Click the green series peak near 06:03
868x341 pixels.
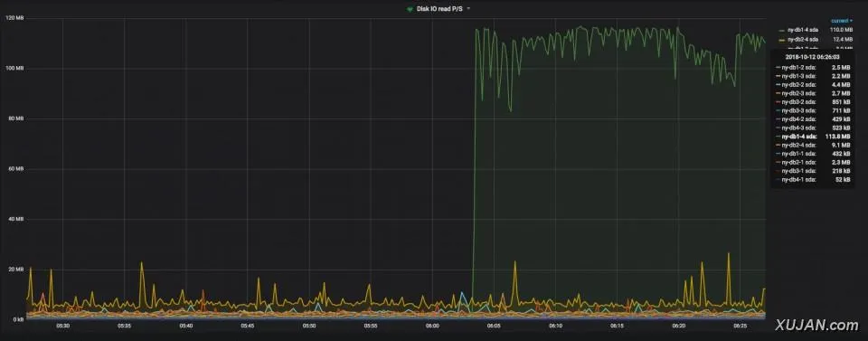pos(476,30)
